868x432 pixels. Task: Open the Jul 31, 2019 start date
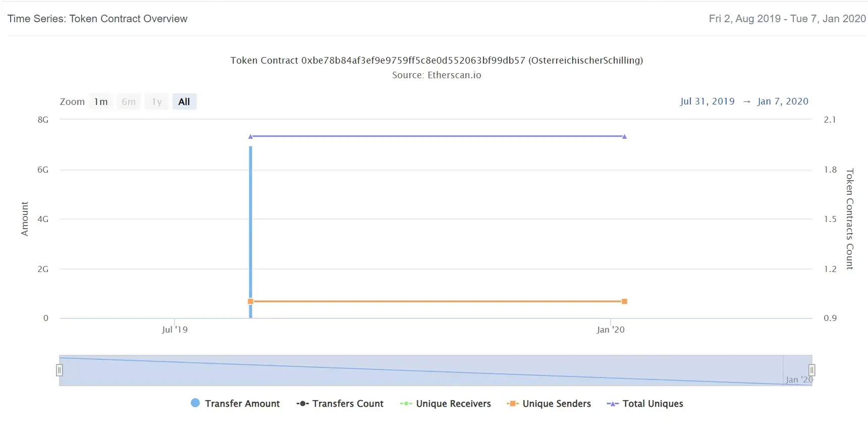click(707, 101)
